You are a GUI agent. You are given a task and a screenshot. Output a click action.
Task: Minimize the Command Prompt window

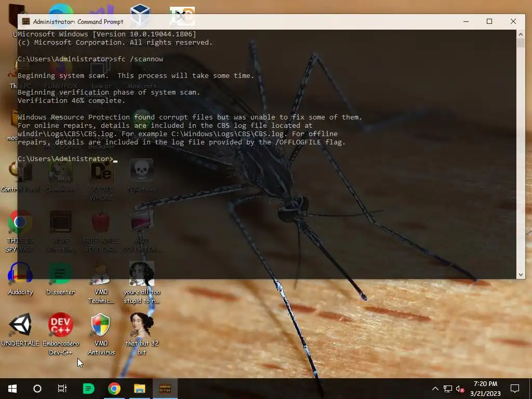466,21
